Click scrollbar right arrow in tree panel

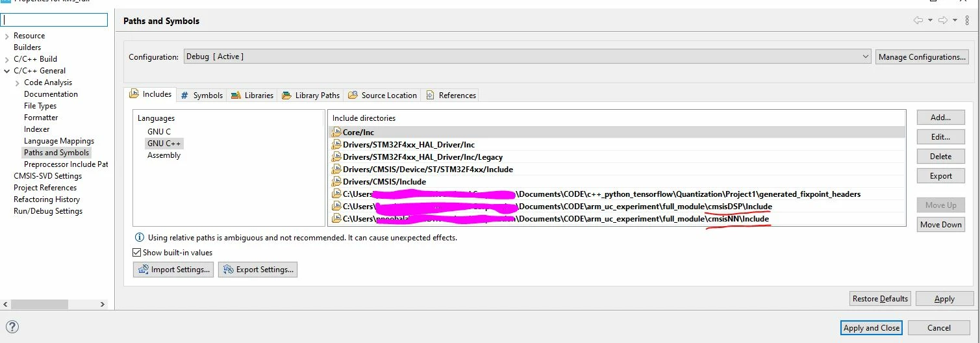pyautogui.click(x=103, y=304)
